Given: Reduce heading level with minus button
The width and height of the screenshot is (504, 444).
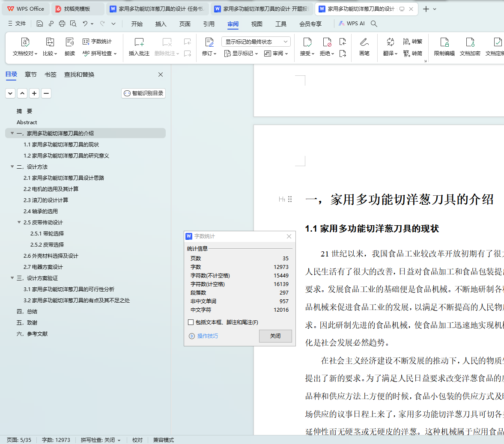Looking at the screenshot, I should [46, 93].
